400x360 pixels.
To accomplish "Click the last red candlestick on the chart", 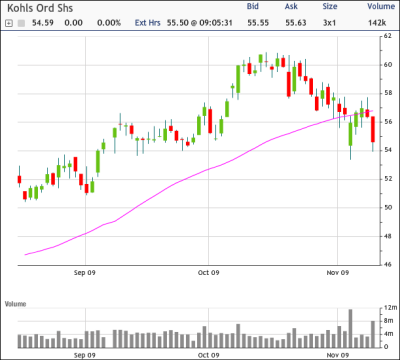I will [373, 129].
